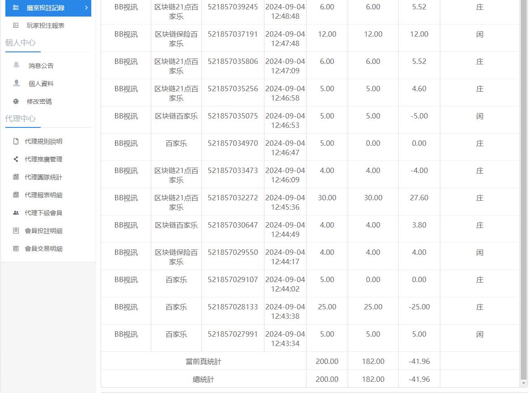Click order number 521857027991
This screenshot has height=393, width=532.
tap(232, 334)
